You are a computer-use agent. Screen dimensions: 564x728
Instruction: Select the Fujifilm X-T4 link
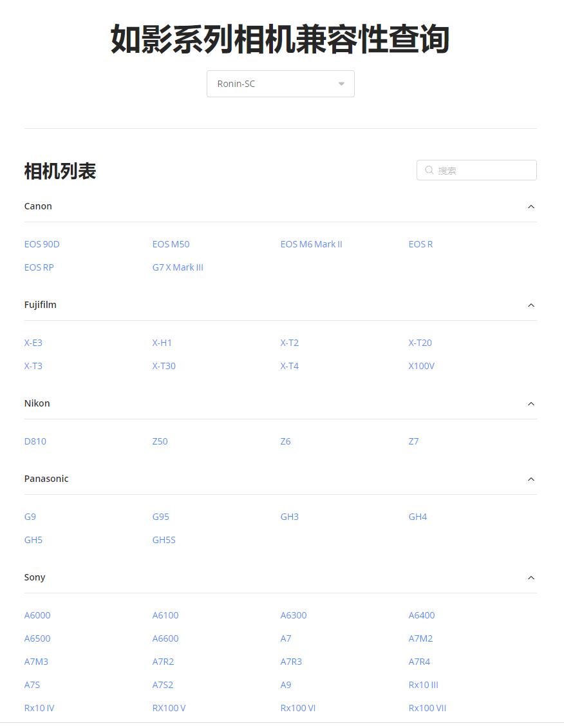click(289, 366)
